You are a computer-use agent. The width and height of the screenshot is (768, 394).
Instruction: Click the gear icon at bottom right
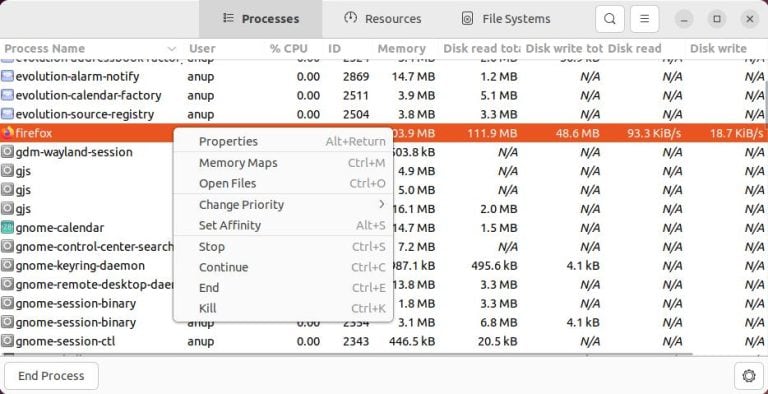pyautogui.click(x=748, y=376)
